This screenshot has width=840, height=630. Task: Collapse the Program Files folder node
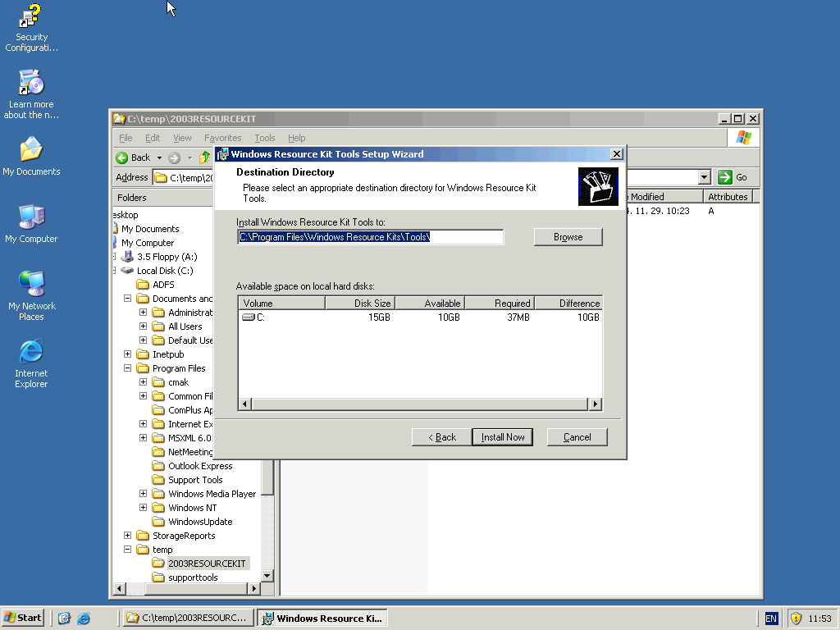click(127, 368)
